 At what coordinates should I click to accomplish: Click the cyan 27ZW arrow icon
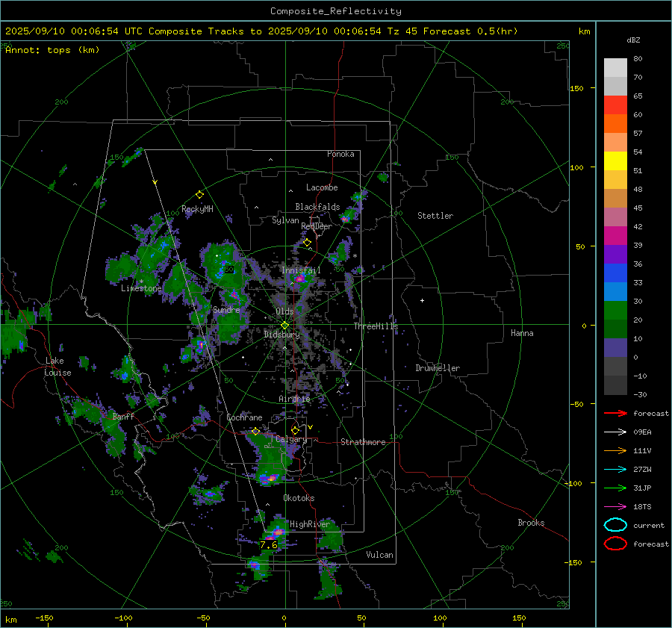click(x=615, y=470)
